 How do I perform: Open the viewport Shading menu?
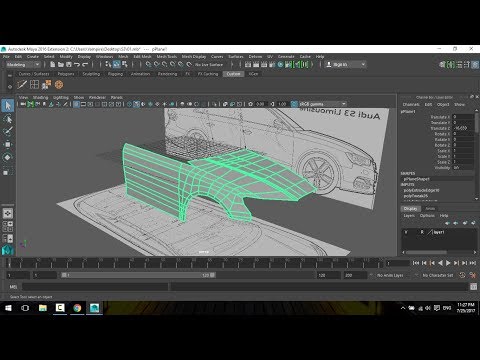(40, 97)
